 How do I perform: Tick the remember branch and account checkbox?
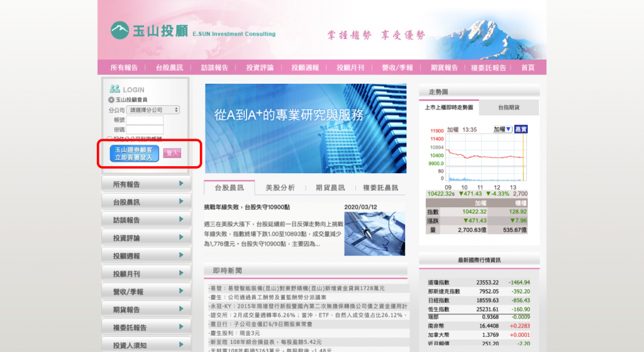coord(109,139)
